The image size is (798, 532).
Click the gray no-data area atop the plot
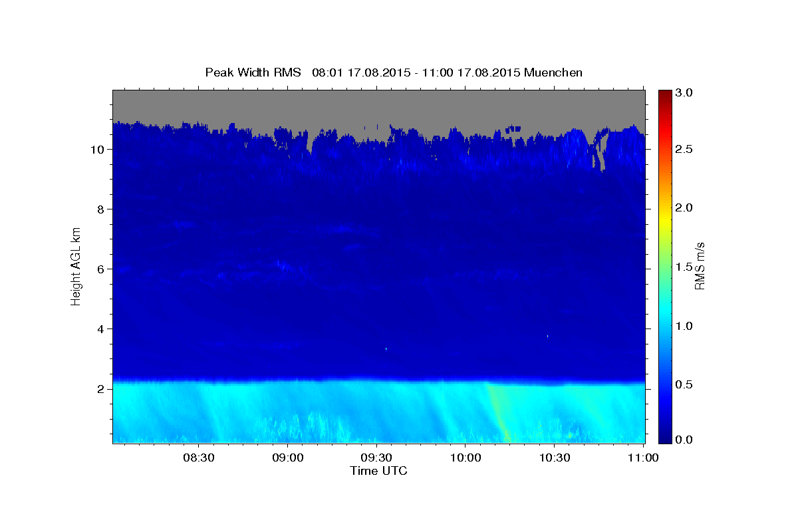click(378, 105)
